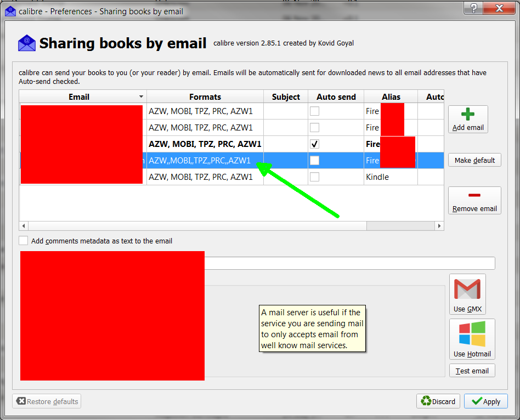Click the formats cell in the first row
Viewport: 520px width, 420px height.
click(x=205, y=111)
